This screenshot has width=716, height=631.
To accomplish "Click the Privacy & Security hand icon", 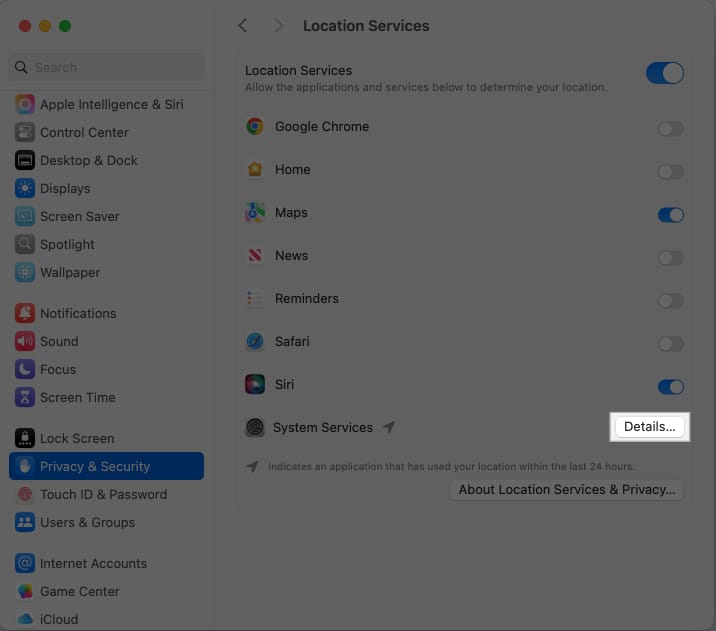I will [x=25, y=466].
